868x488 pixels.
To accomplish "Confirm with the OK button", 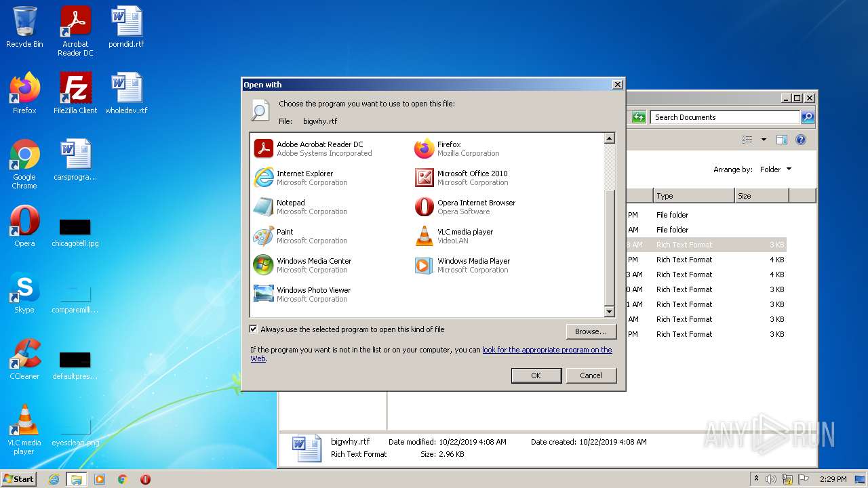I will [x=536, y=375].
